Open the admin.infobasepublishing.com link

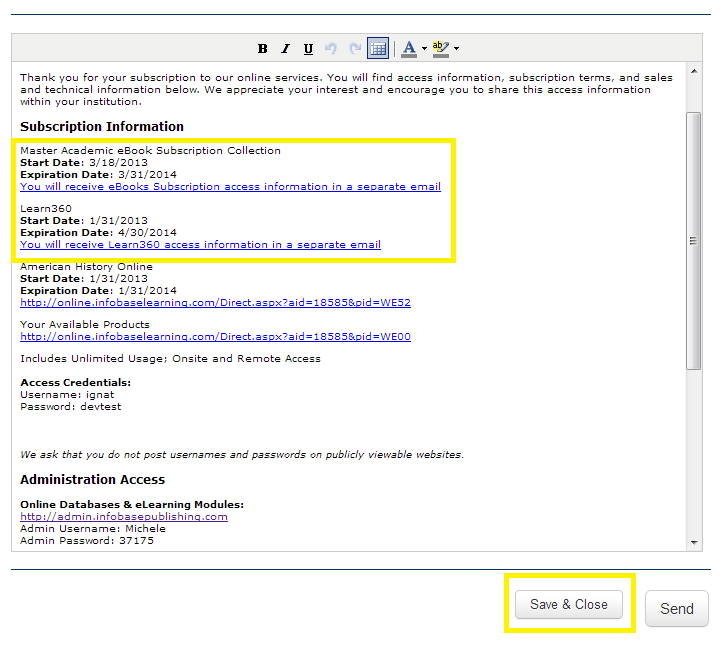(124, 517)
